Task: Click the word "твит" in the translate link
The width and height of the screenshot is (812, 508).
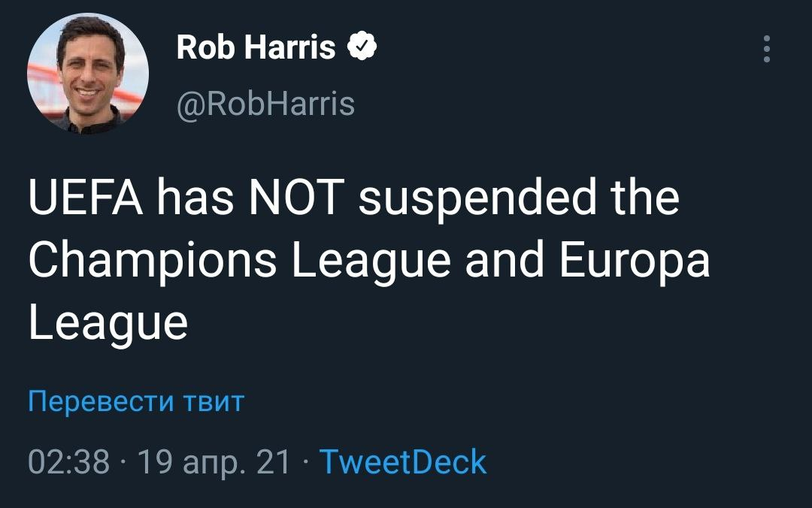Action: pos(214,401)
